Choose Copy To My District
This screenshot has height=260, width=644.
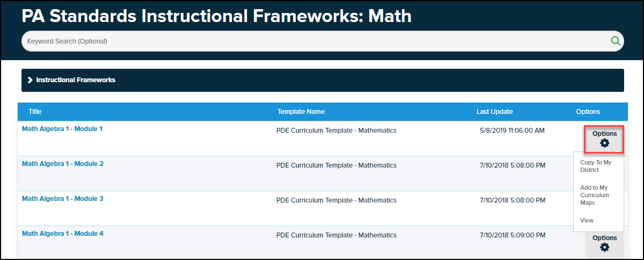[596, 166]
